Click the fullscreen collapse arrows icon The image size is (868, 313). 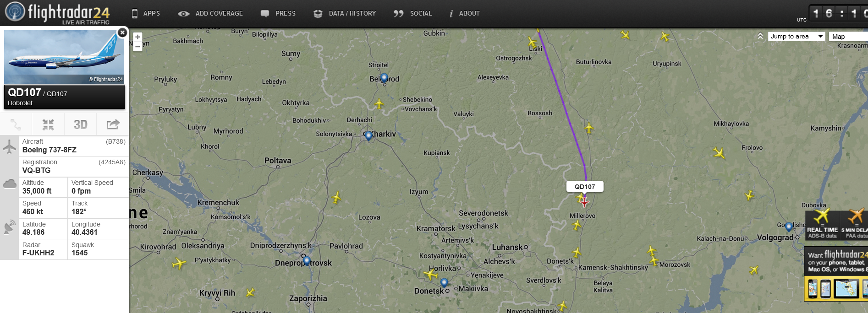click(x=48, y=124)
